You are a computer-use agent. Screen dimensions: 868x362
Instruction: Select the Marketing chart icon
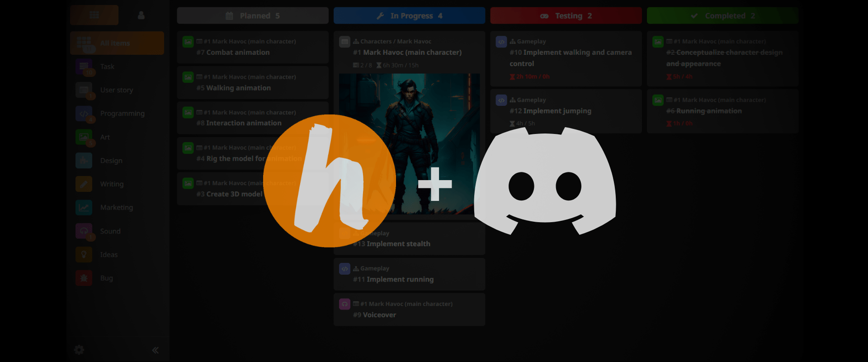click(84, 208)
